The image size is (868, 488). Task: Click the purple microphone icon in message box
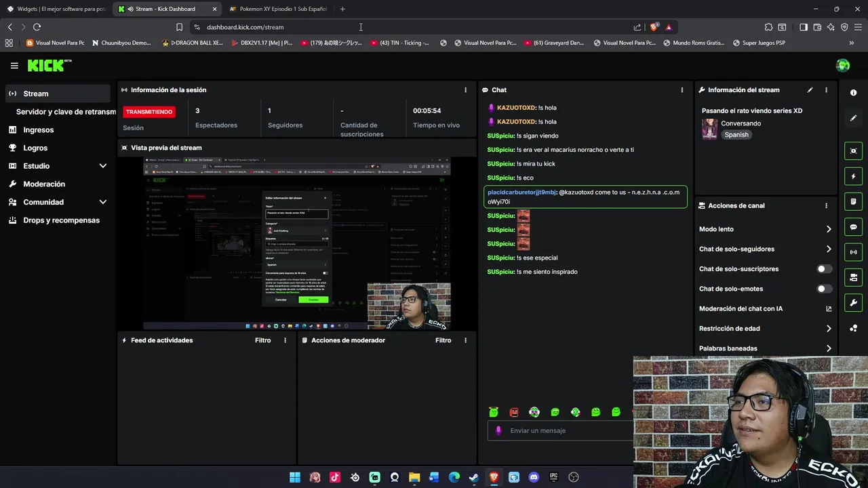tap(498, 430)
